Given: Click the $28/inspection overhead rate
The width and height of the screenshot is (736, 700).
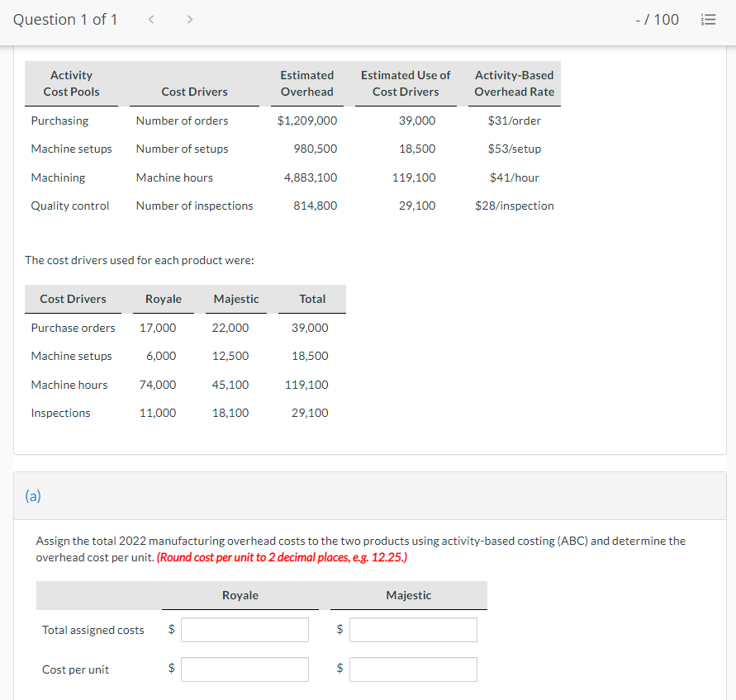Looking at the screenshot, I should coord(514,206).
